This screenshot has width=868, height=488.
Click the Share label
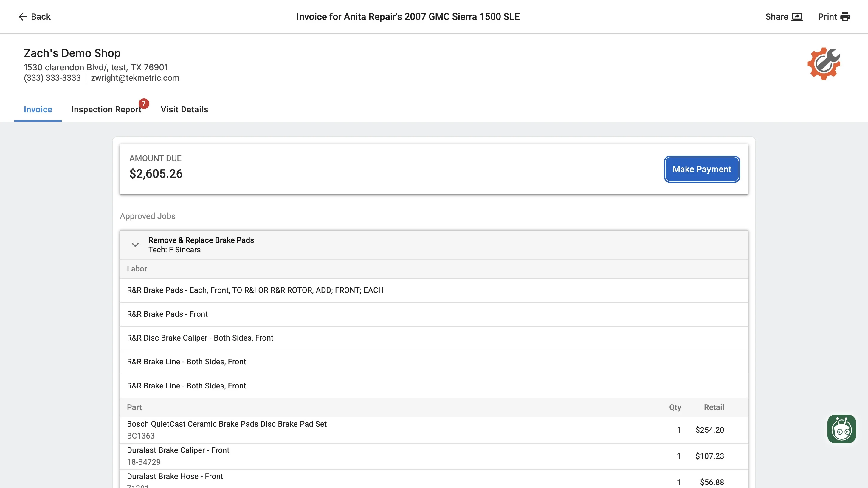click(776, 17)
